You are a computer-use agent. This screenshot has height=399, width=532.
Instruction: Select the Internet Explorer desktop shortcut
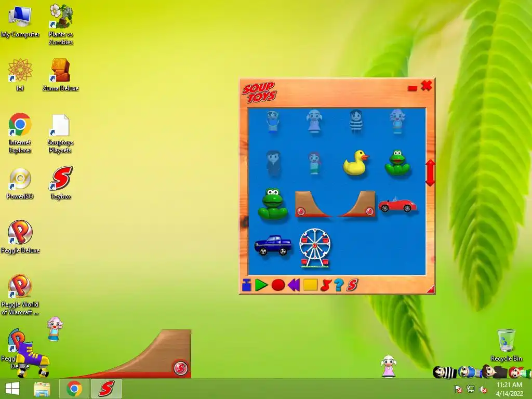tap(20, 132)
